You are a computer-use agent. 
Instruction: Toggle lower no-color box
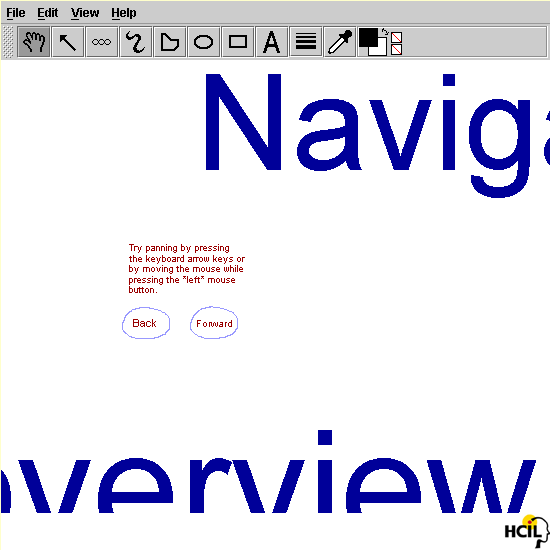(x=396, y=49)
